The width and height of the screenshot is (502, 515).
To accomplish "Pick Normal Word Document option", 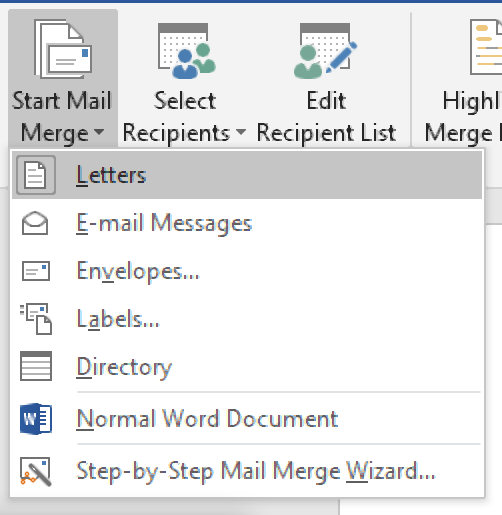I will (x=247, y=419).
